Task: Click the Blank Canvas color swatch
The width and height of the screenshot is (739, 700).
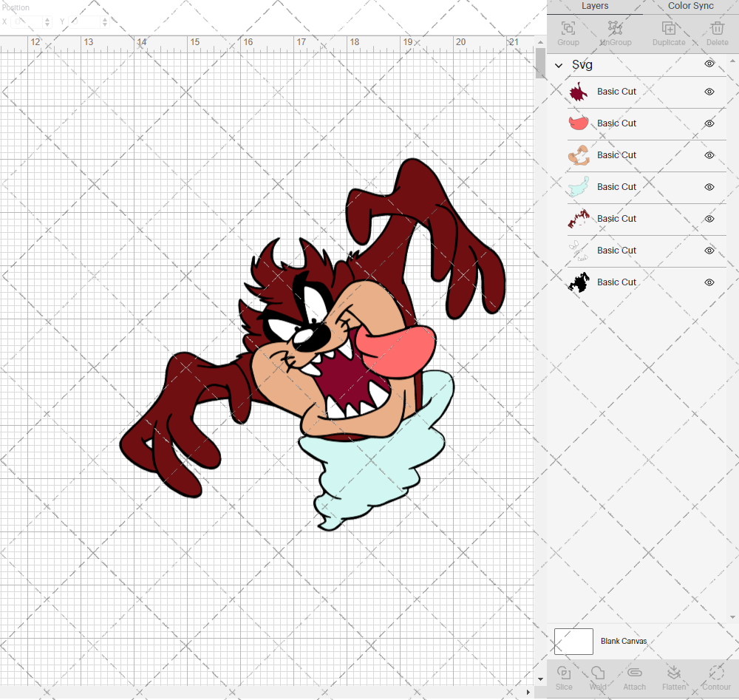Action: coord(573,641)
